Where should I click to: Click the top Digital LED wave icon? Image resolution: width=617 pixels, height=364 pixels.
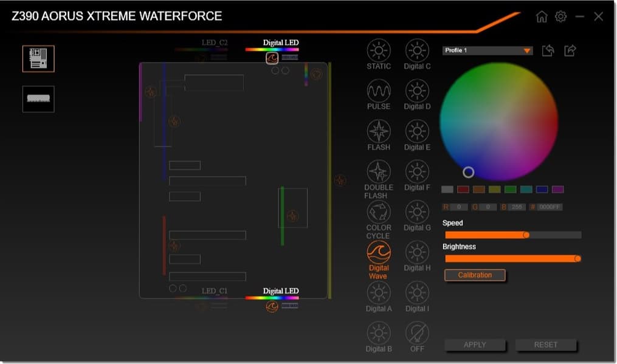point(272,58)
